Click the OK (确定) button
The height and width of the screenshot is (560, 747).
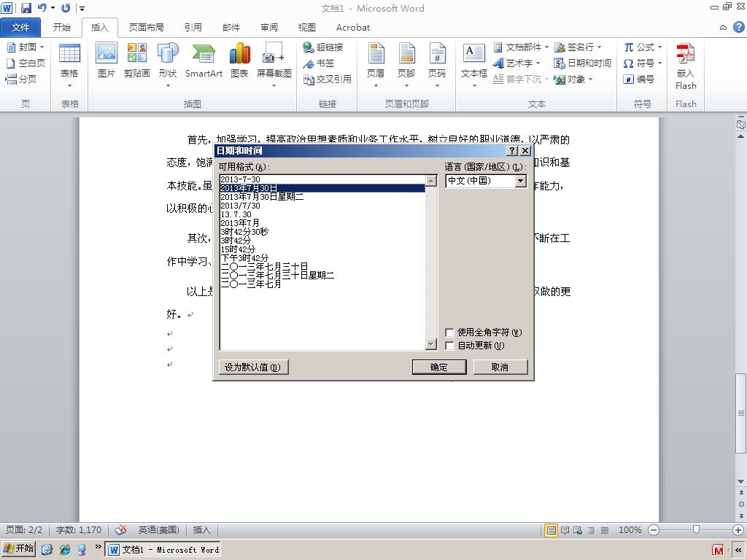[x=438, y=367]
